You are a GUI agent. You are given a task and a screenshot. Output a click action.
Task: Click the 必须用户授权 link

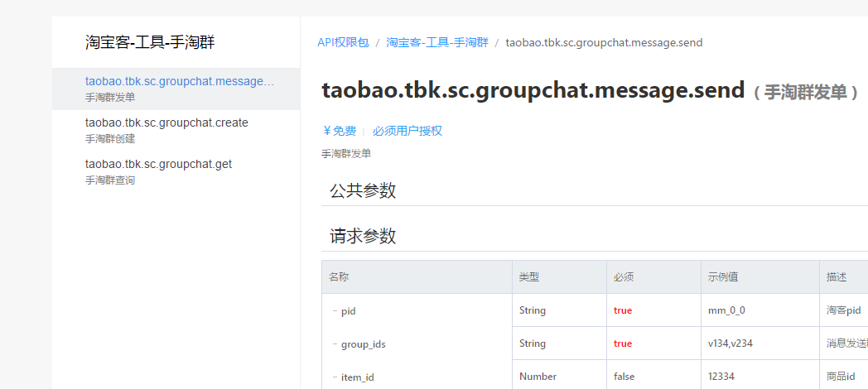[407, 131]
